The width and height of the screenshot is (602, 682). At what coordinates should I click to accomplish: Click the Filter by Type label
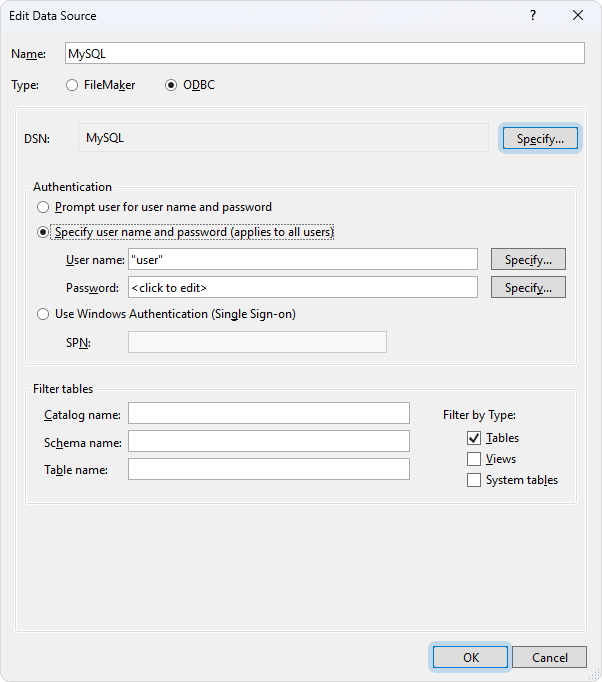[x=479, y=415]
